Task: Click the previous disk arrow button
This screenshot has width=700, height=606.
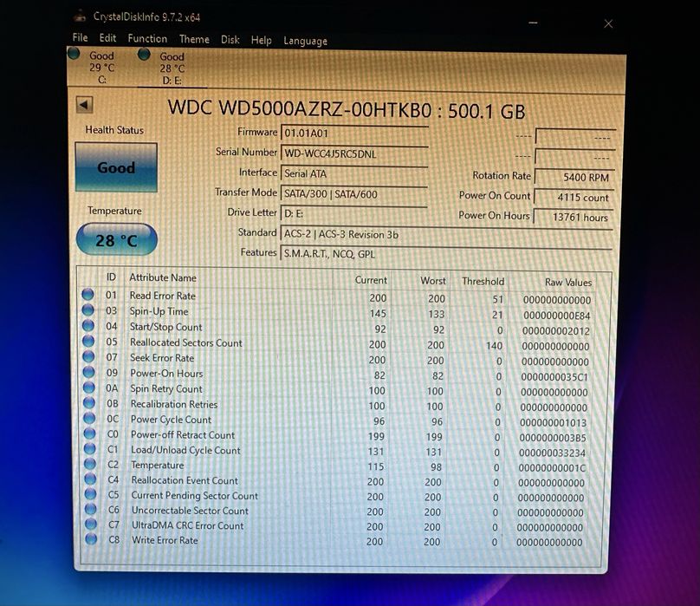Action: click(84, 106)
